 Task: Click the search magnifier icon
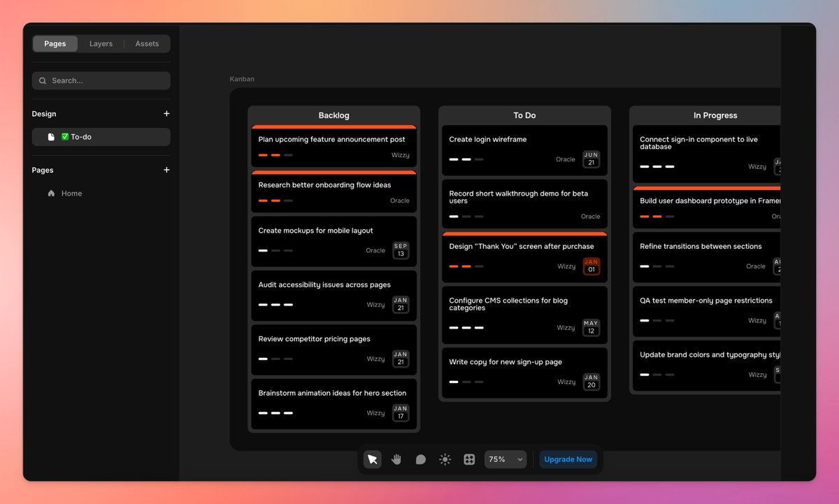point(43,80)
